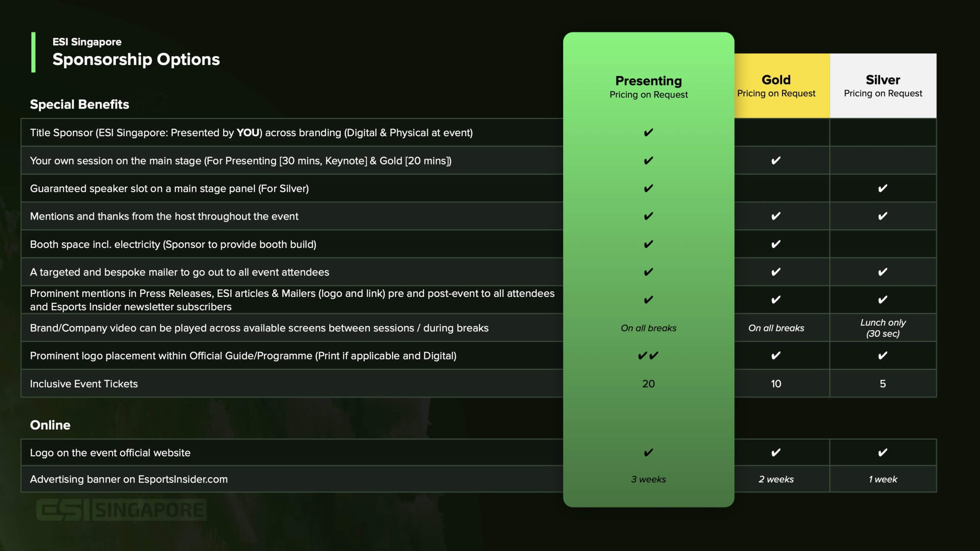Click the double checkmark for logo placement
This screenshot has height=551, width=980.
pyautogui.click(x=648, y=356)
